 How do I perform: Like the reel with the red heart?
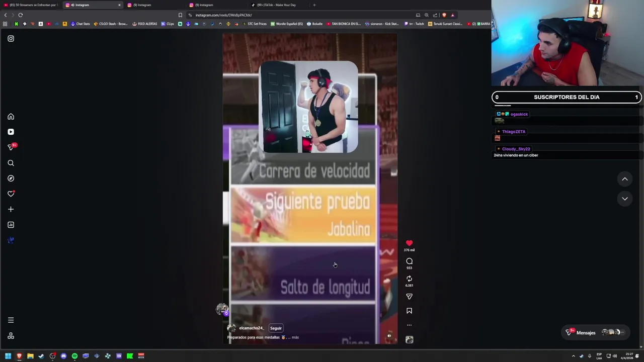(409, 243)
